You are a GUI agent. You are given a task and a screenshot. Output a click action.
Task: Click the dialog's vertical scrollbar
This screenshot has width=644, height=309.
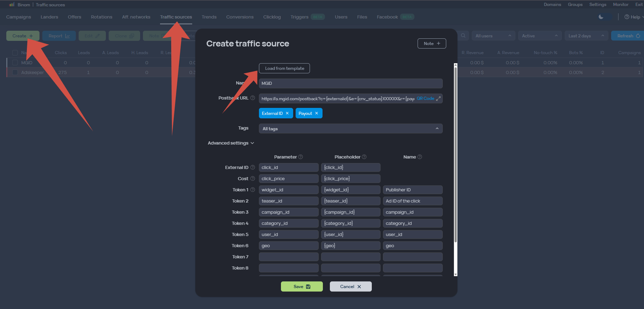455,154
